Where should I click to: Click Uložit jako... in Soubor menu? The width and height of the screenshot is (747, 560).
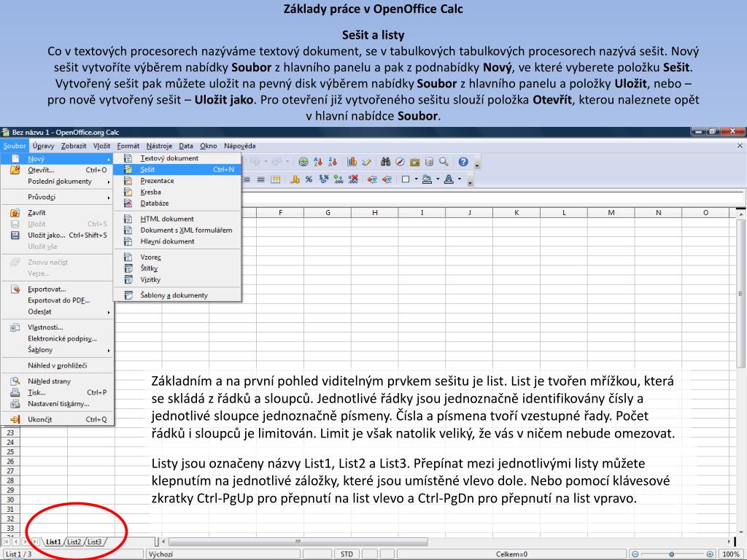(x=57, y=235)
